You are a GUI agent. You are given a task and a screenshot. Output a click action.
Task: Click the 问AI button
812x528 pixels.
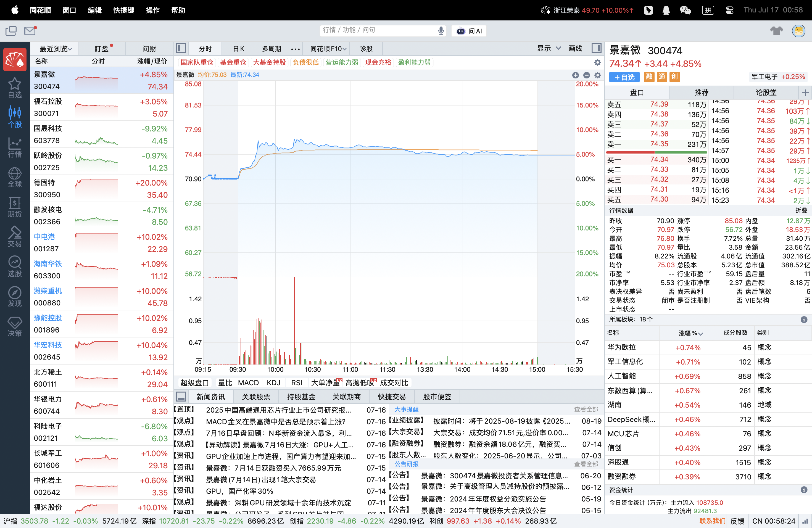coord(469,31)
